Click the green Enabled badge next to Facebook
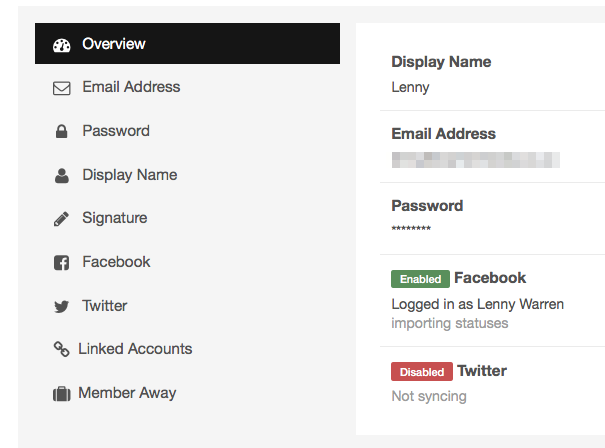This screenshot has height=448, width=605. [x=421, y=279]
